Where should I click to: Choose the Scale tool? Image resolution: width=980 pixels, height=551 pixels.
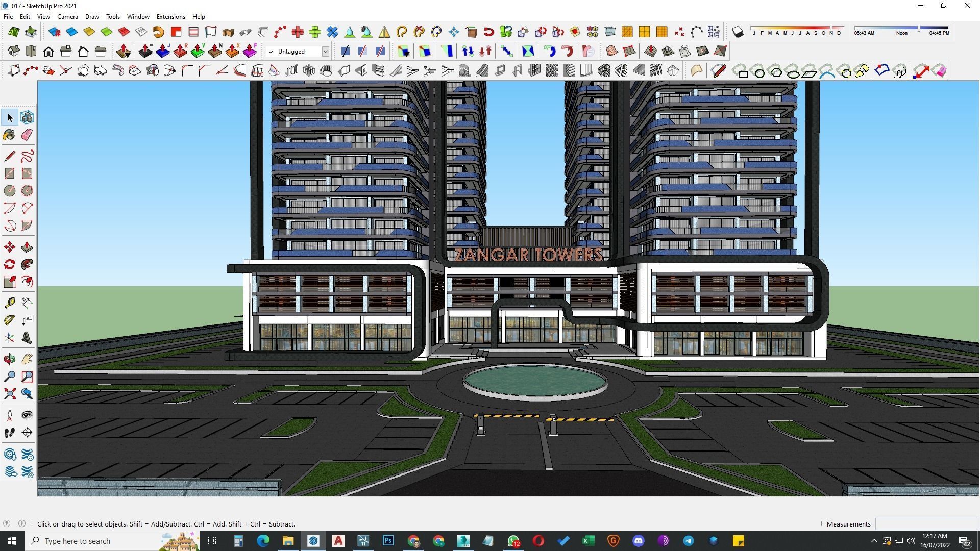[x=10, y=282]
